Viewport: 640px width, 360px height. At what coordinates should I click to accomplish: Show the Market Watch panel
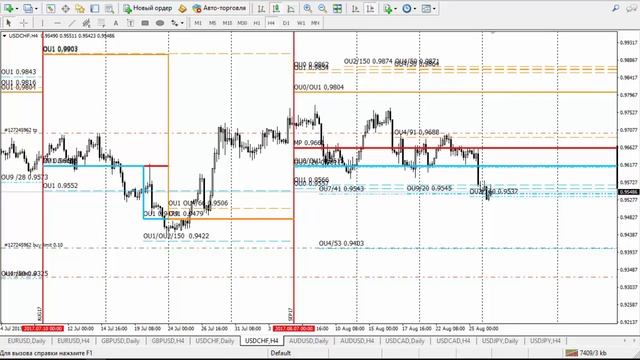click(x=51, y=8)
